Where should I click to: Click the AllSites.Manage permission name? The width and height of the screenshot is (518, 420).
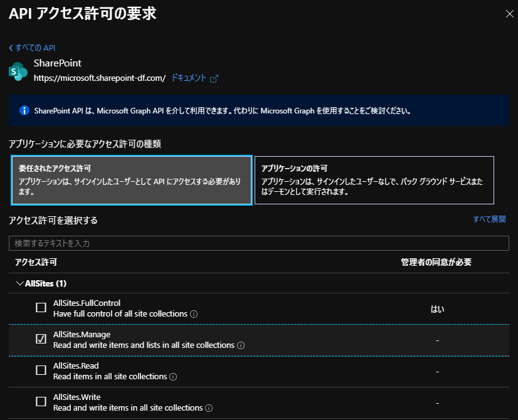click(x=82, y=335)
